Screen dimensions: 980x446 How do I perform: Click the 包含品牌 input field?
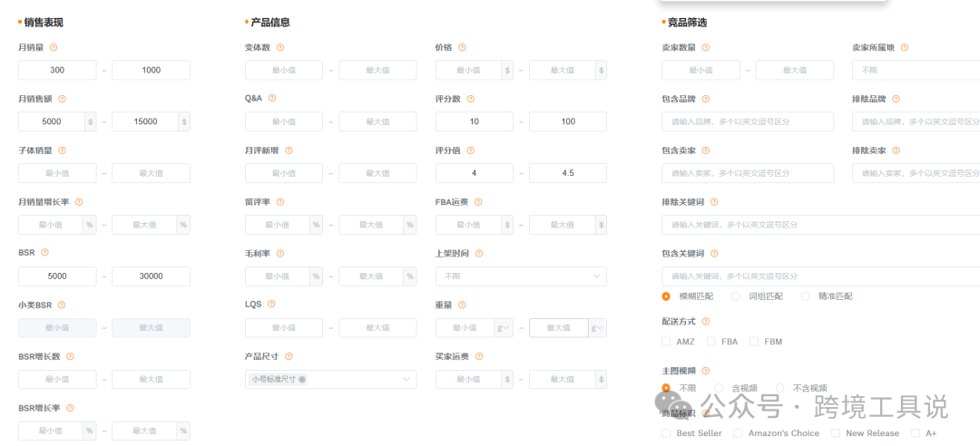point(748,121)
